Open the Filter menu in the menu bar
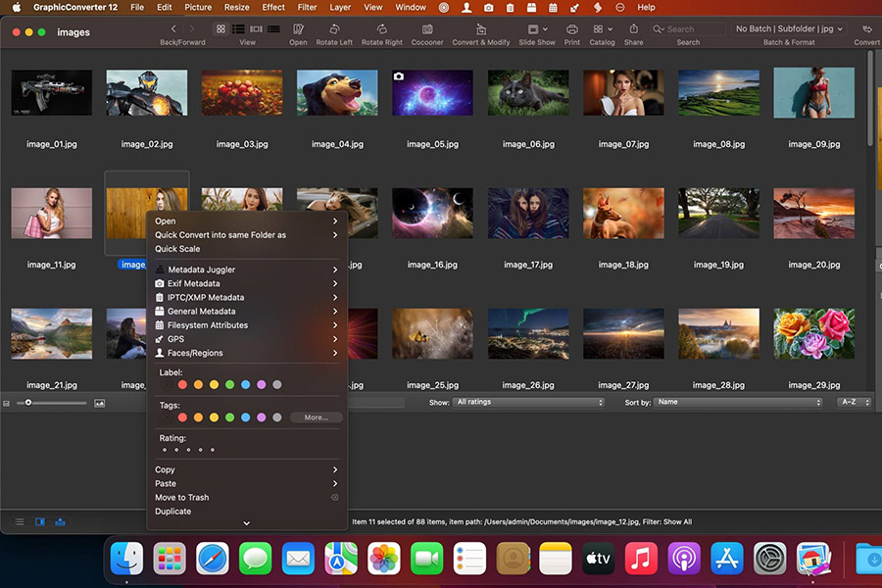This screenshot has width=882, height=588. coord(307,7)
